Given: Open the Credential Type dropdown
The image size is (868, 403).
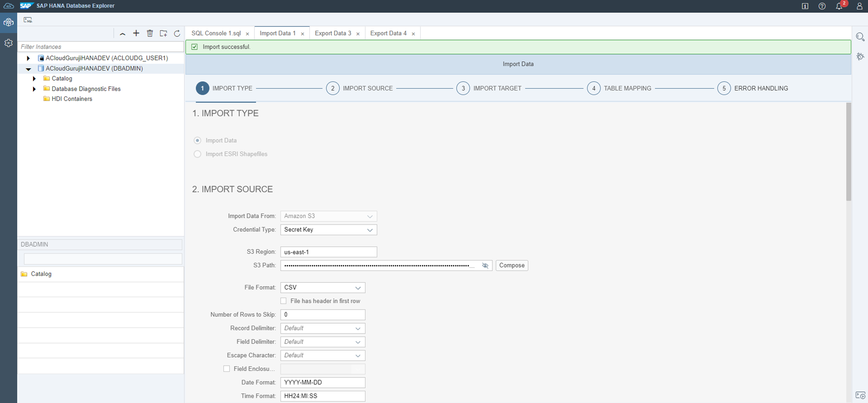Looking at the screenshot, I should point(328,230).
